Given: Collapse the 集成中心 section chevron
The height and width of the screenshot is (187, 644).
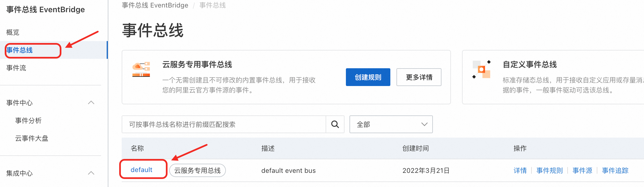Looking at the screenshot, I should [x=91, y=173].
